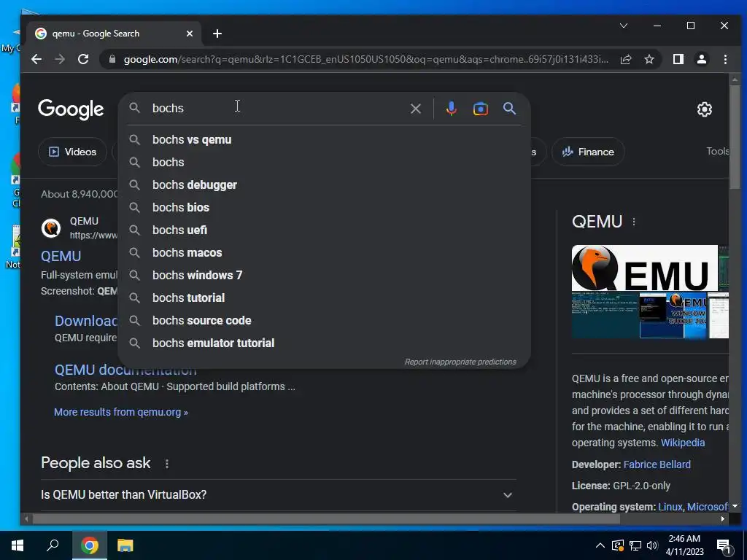Select suggestion "bochs uefi"
The image size is (747, 560).
(324, 230)
